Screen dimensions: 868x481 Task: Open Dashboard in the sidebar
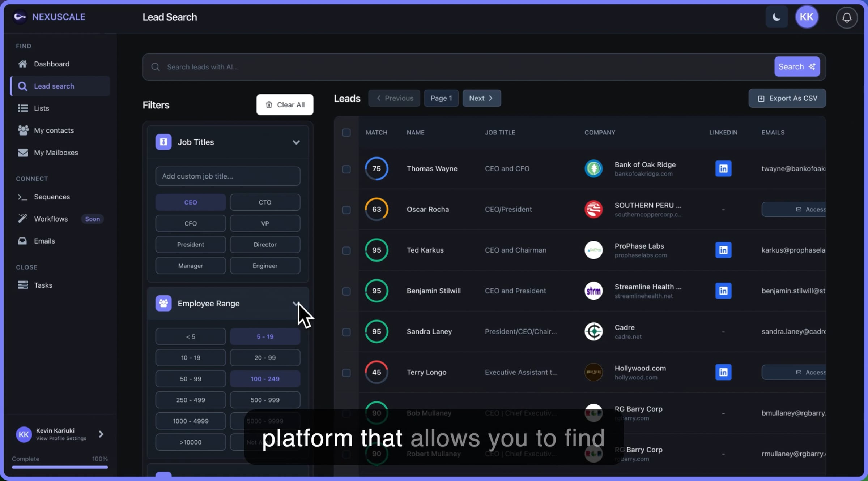[x=60, y=64]
